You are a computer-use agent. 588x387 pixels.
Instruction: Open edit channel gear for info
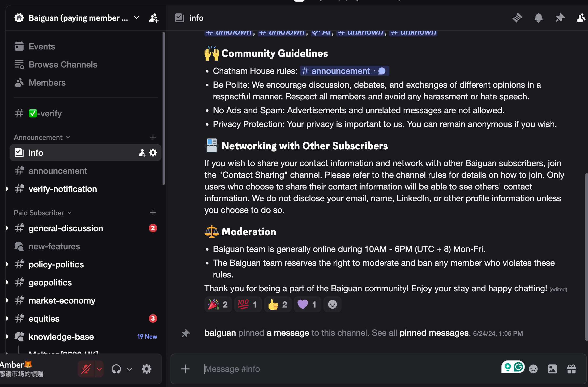pyautogui.click(x=153, y=153)
